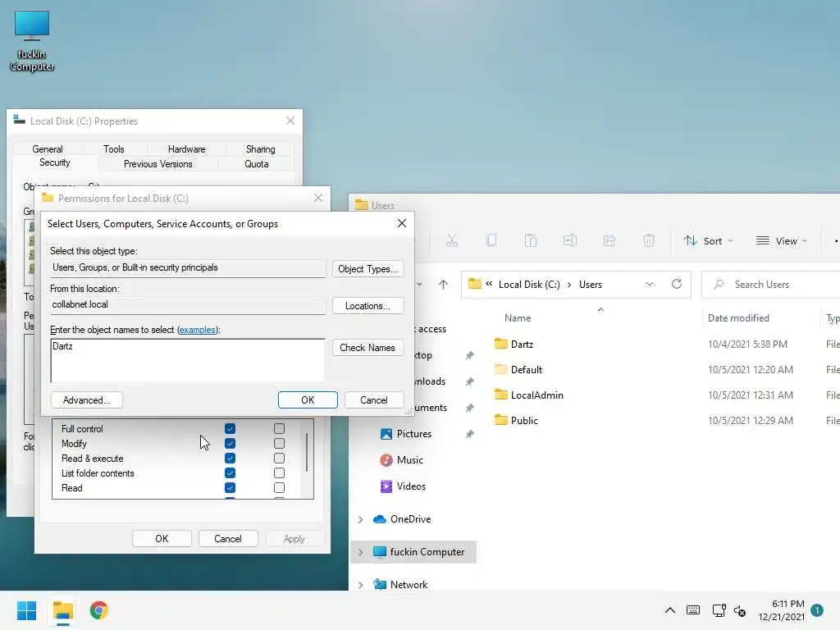This screenshot has width=840, height=630.
Task: Click the object names text box
Action: (188, 361)
